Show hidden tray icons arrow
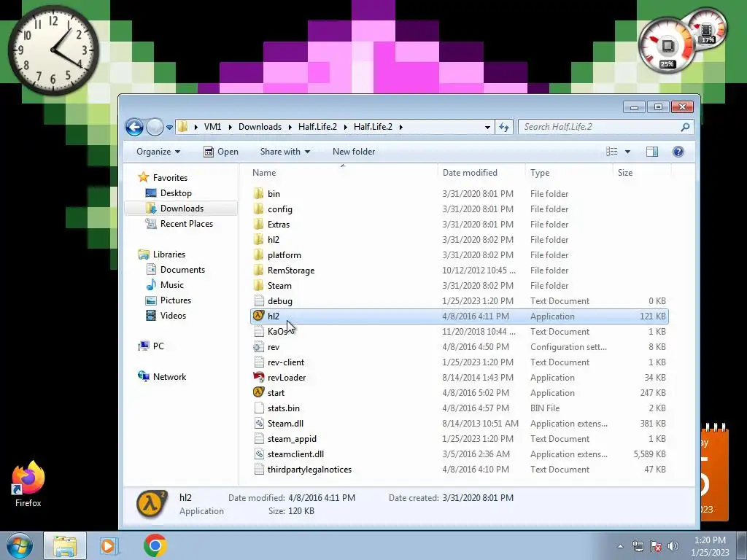 (620, 546)
